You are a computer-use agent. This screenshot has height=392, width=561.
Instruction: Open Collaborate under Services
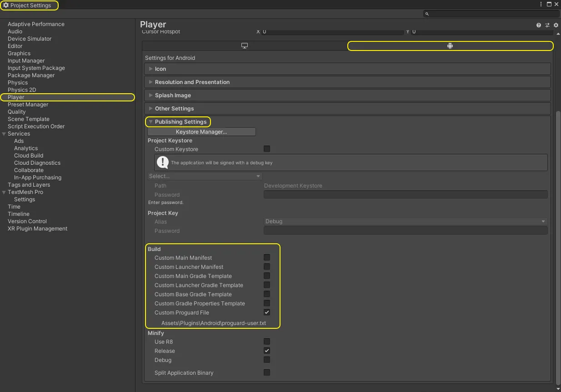29,170
